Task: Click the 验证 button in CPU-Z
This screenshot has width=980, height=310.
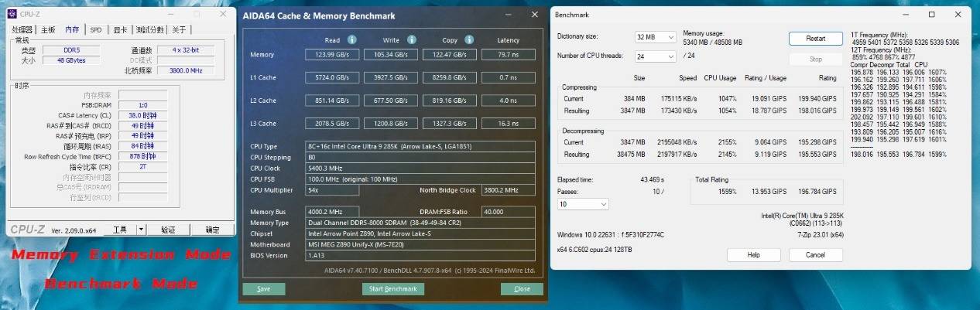Action: click(x=168, y=230)
